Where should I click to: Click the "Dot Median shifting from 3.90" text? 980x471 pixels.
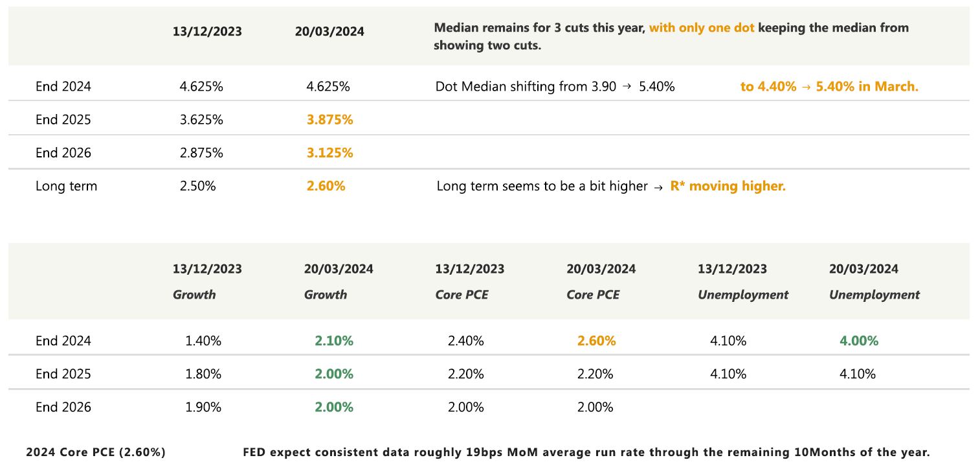pyautogui.click(x=526, y=87)
